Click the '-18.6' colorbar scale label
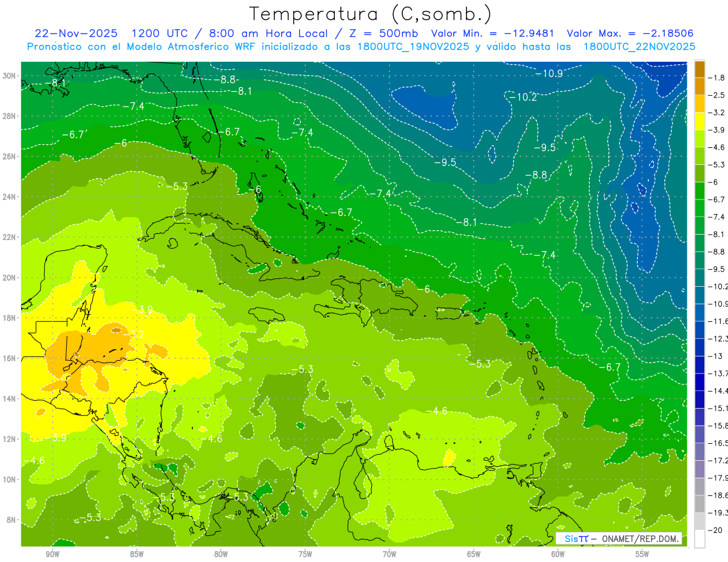Viewport: 728px width, 562px height. [718, 495]
